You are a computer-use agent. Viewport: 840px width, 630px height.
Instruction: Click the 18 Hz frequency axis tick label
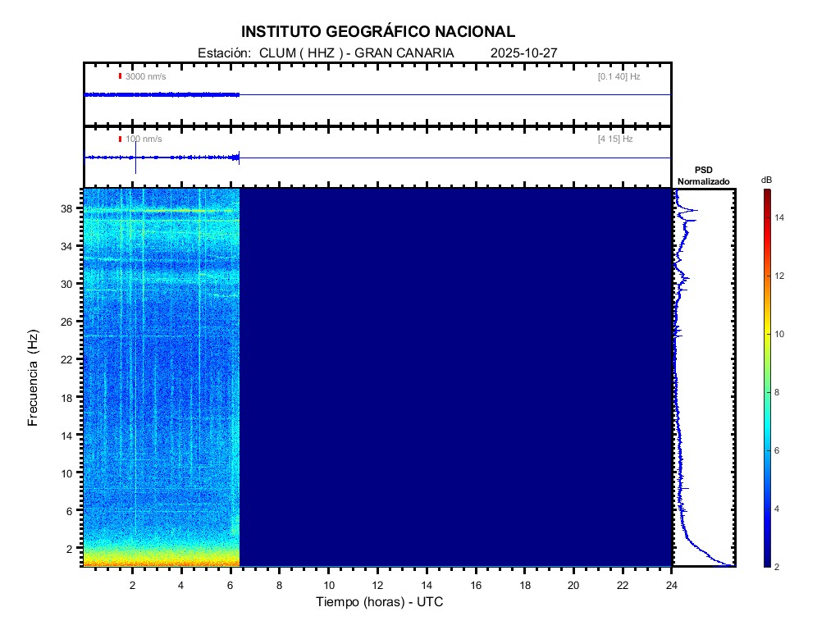click(x=68, y=397)
